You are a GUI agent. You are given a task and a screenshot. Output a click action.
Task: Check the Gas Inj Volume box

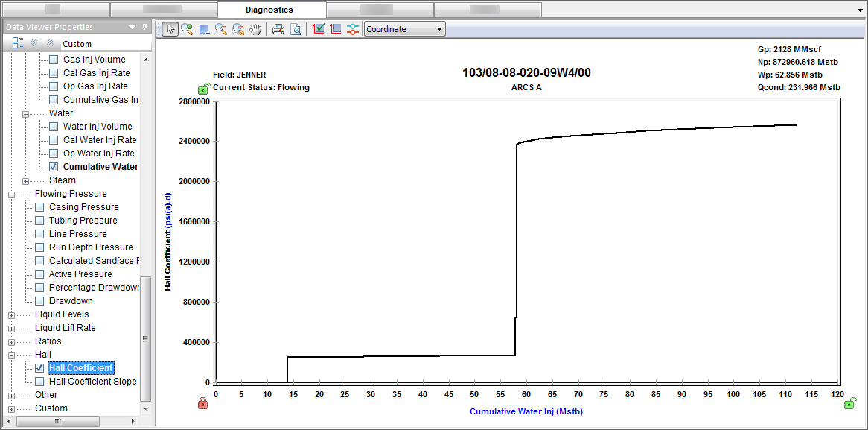point(54,60)
